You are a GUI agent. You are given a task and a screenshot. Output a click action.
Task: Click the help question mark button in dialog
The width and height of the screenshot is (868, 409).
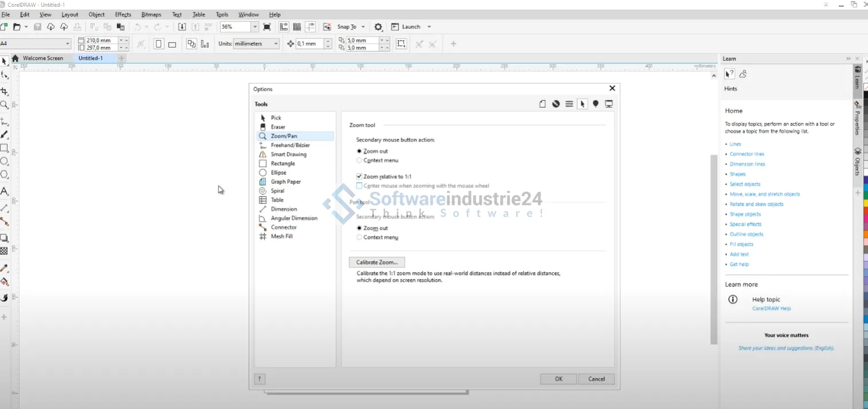pyautogui.click(x=259, y=379)
